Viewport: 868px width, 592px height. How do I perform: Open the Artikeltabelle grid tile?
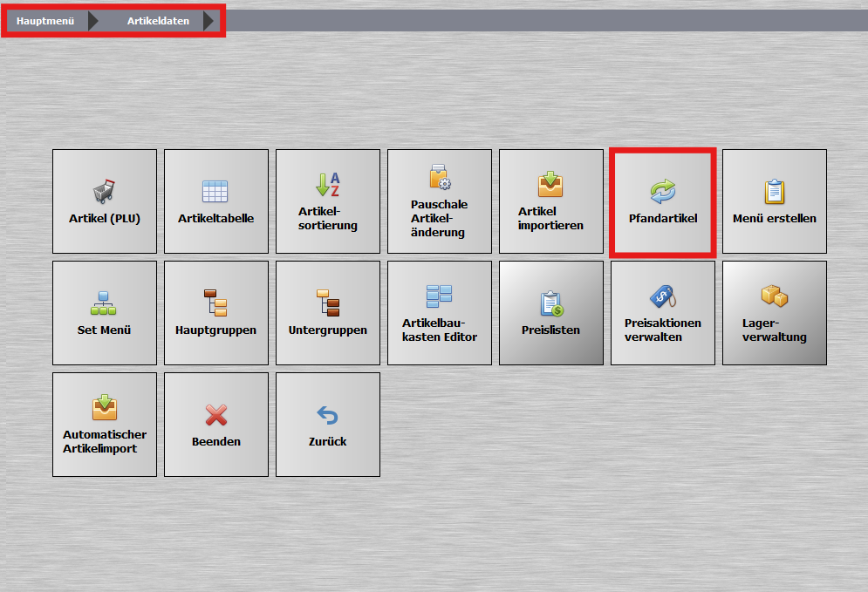coord(216,201)
